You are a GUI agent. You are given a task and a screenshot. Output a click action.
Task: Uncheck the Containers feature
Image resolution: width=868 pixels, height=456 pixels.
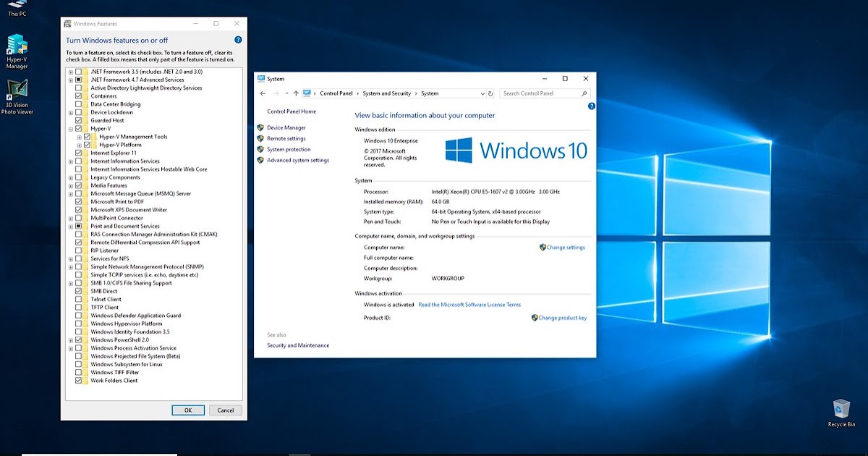[77, 96]
